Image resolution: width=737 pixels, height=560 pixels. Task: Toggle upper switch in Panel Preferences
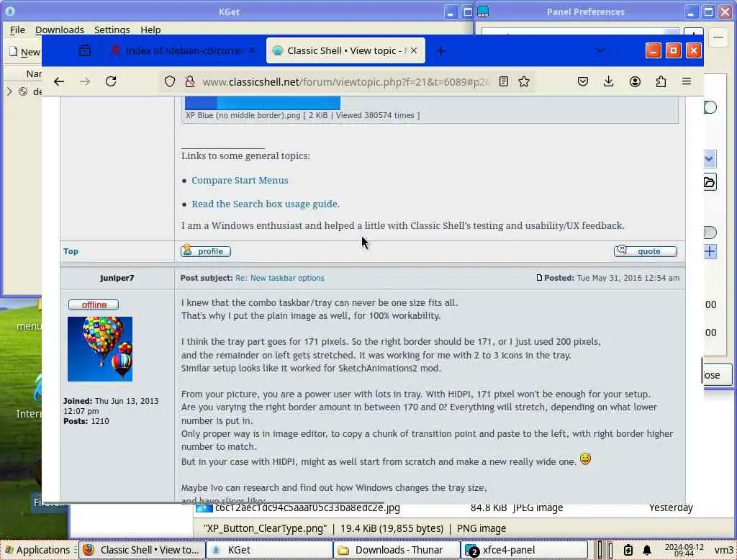(710, 108)
